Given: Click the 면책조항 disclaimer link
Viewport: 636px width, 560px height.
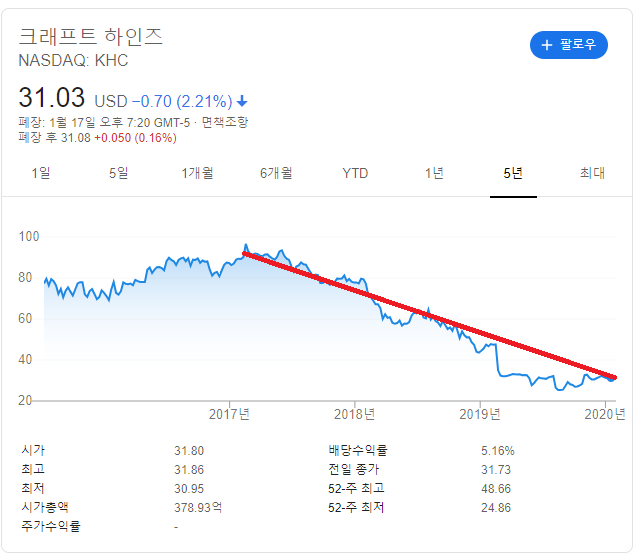Looking at the screenshot, I should (224, 122).
